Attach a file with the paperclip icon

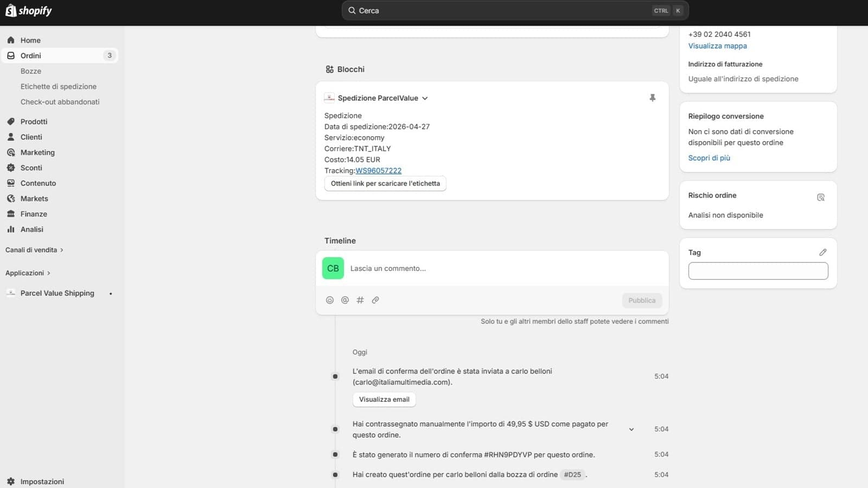[375, 300]
